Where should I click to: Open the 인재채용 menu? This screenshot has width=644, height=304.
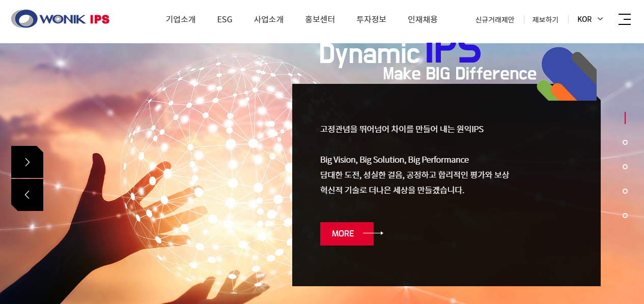coord(423,19)
